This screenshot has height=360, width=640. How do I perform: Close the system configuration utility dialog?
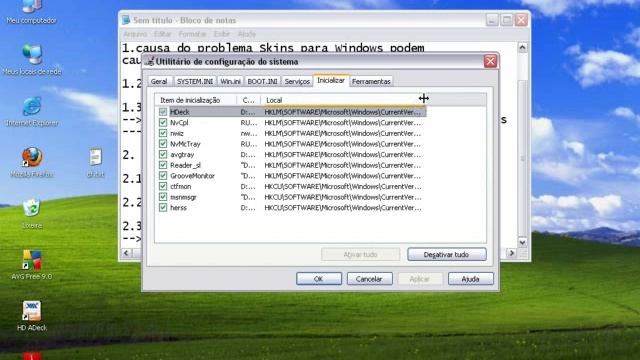point(490,62)
